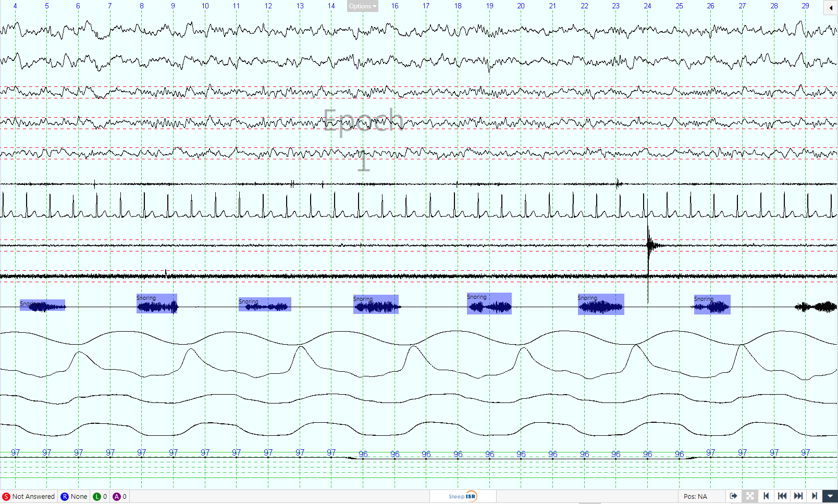
Task: Click the Pos: NA position field
Action: (695, 497)
